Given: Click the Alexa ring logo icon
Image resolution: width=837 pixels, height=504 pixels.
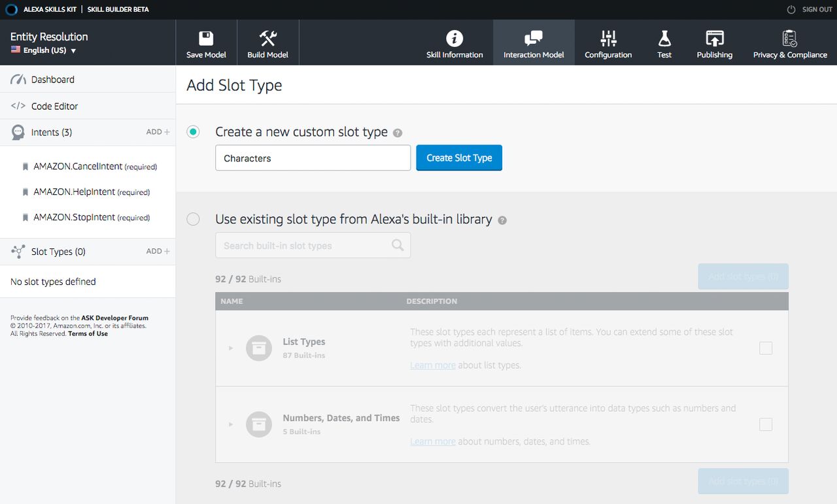Looking at the screenshot, I should (x=10, y=10).
